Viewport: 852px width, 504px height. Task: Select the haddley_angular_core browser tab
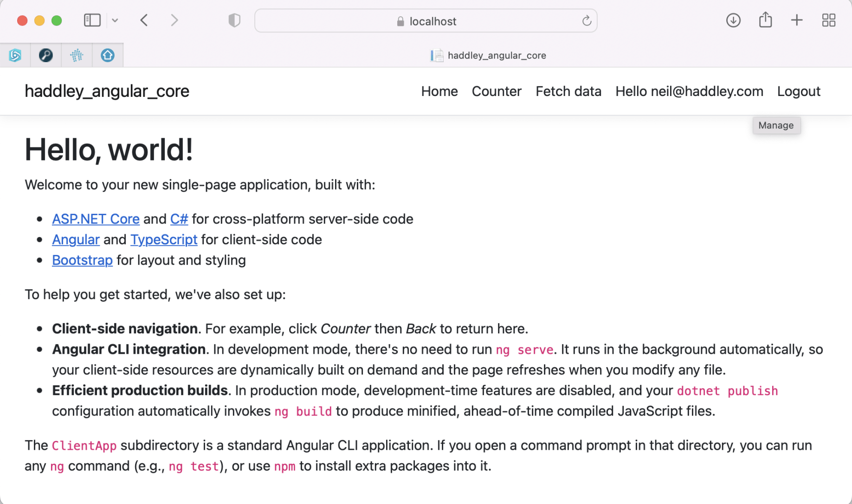point(488,56)
